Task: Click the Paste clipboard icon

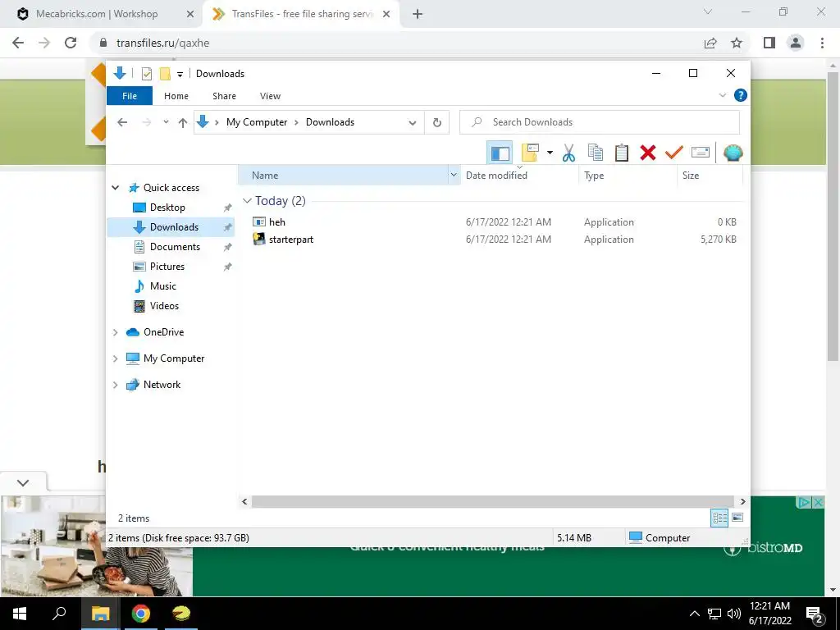Action: click(622, 153)
